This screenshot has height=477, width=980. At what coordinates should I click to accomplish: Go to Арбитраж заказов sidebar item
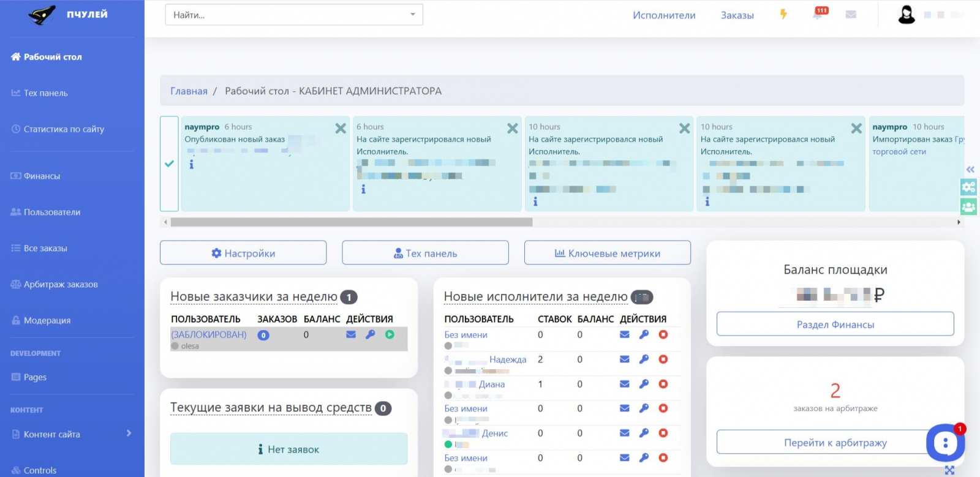pos(60,284)
